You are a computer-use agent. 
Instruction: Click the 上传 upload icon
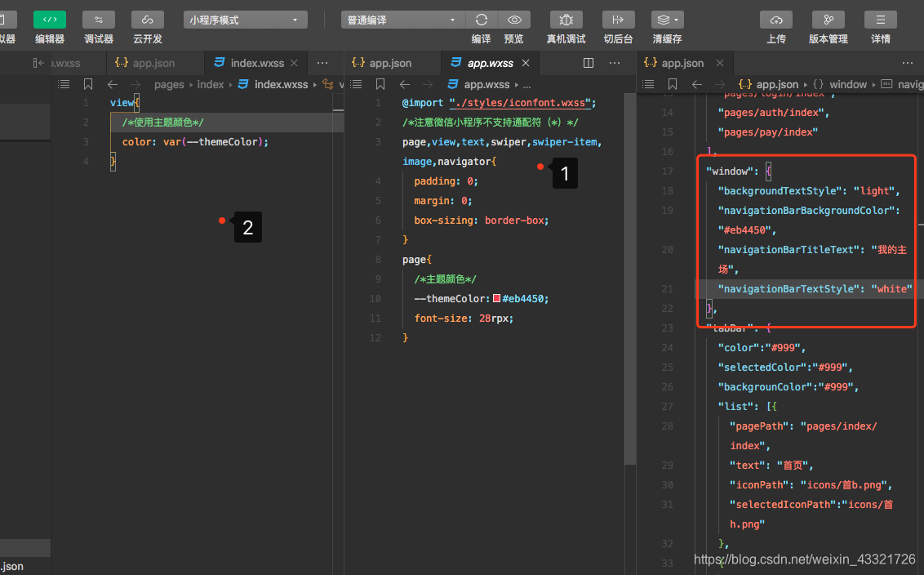(x=776, y=20)
